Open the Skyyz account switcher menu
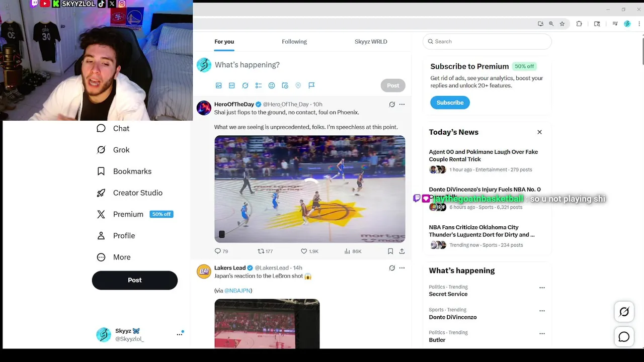644x362 pixels. 140,334
